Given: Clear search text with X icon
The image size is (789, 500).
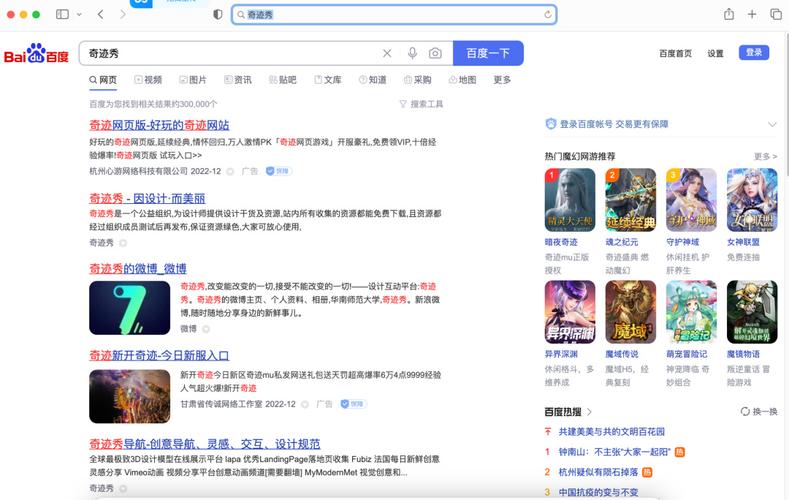Looking at the screenshot, I should (387, 53).
